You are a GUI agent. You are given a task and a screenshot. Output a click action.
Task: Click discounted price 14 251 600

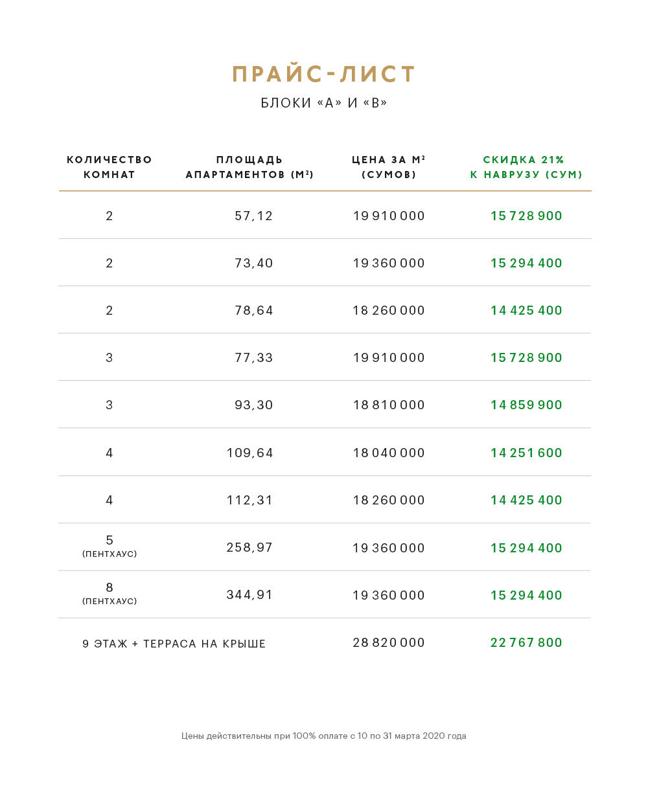(x=526, y=453)
